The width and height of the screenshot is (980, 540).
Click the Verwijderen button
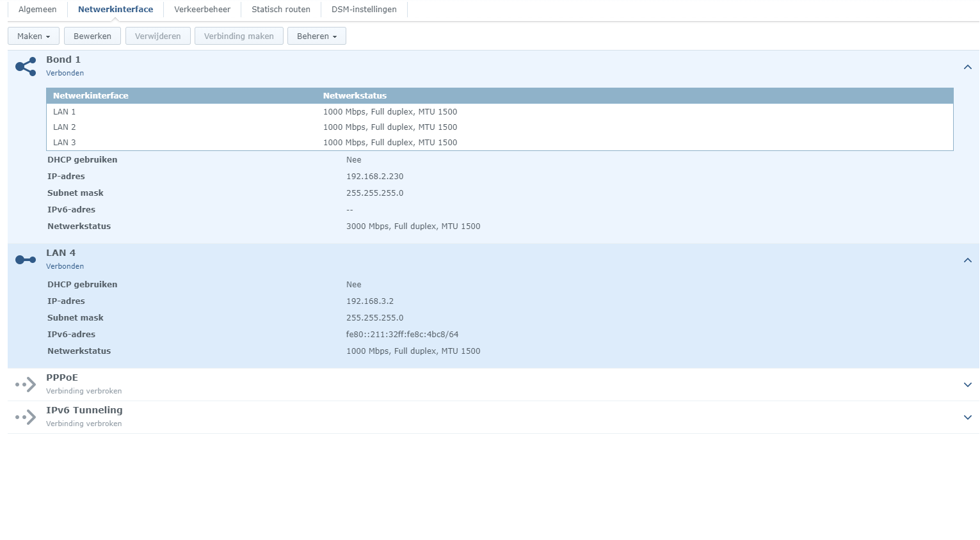158,36
